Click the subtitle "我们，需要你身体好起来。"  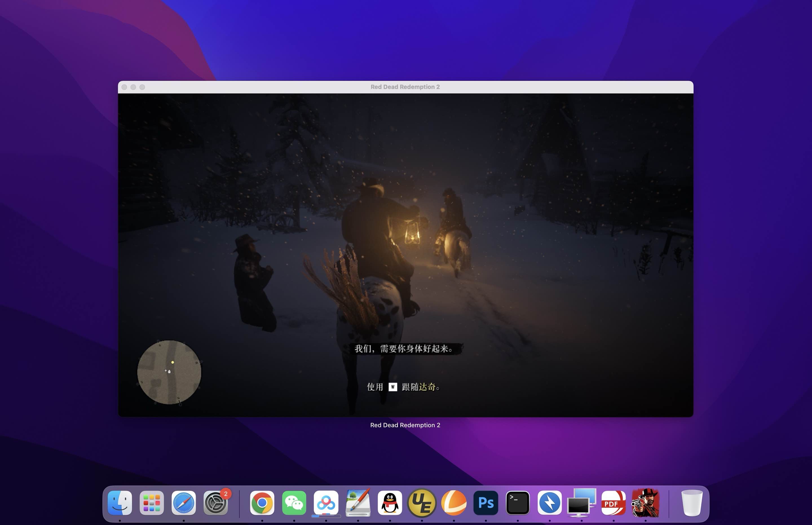point(404,348)
